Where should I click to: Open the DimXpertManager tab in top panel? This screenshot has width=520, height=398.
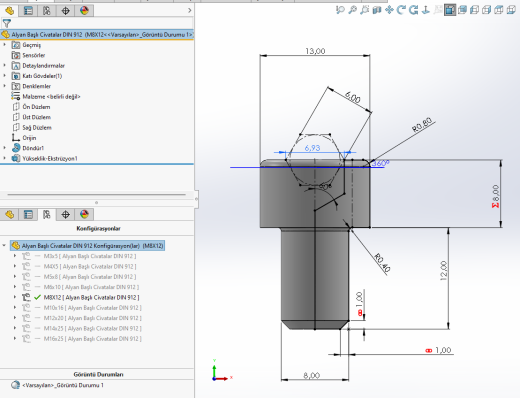coord(65,11)
